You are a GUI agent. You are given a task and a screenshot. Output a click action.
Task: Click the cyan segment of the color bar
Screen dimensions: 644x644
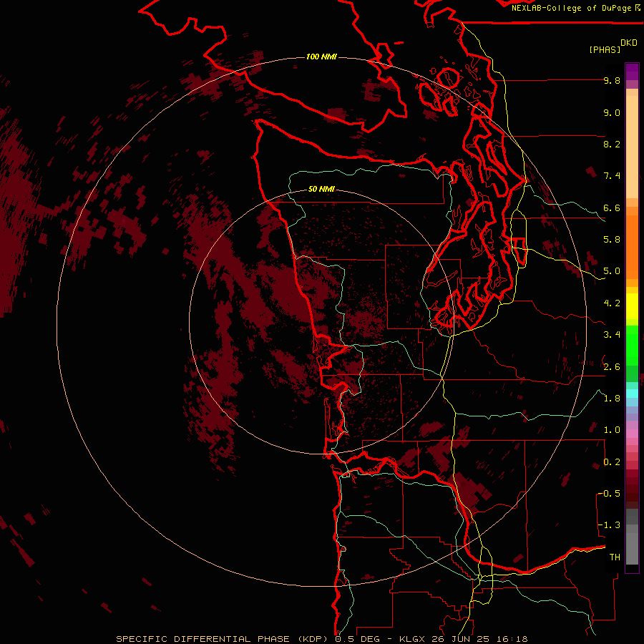632,393
